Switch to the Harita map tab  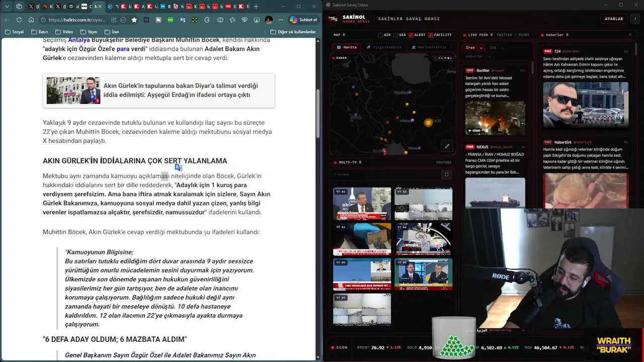click(347, 47)
